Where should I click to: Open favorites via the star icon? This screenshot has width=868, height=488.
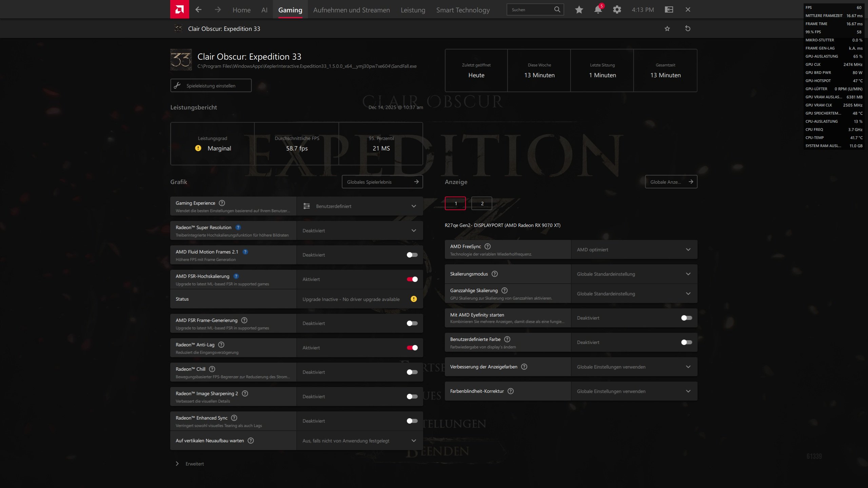click(579, 10)
